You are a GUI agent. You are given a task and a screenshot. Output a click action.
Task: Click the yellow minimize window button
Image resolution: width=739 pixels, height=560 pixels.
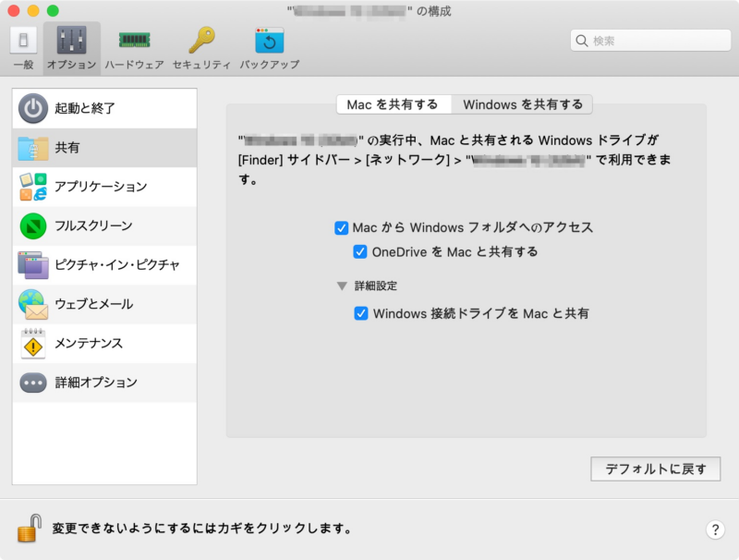33,10
